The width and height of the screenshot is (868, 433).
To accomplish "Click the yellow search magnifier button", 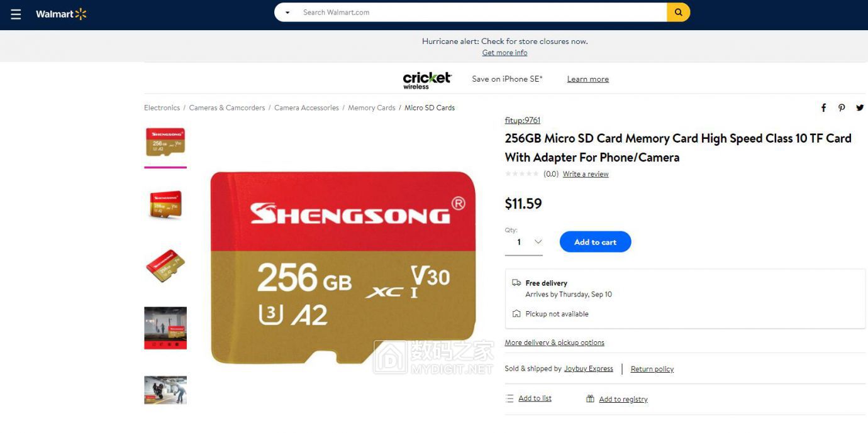I will click(x=679, y=12).
